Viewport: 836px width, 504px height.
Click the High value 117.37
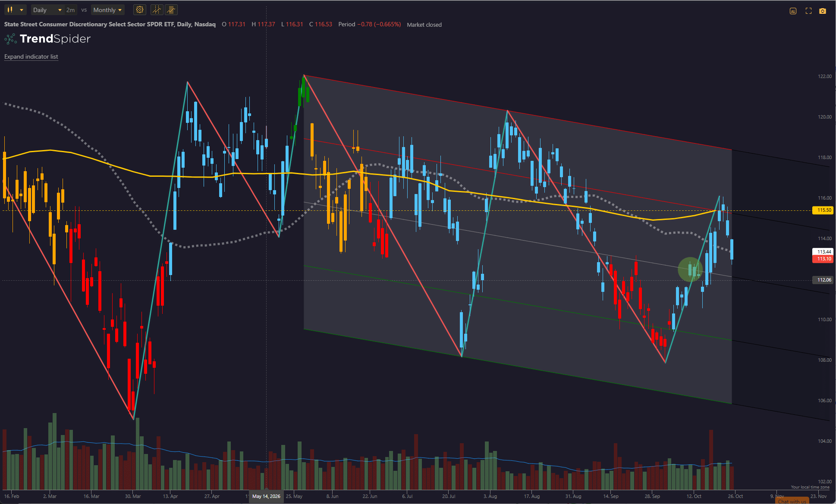click(266, 24)
